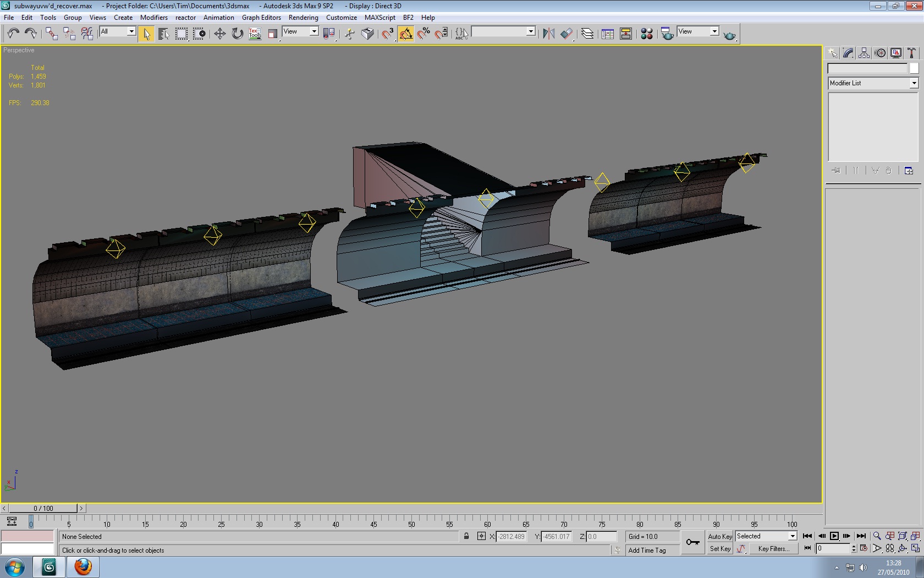
Task: Expand the Modifier List dropdown
Action: tap(914, 83)
